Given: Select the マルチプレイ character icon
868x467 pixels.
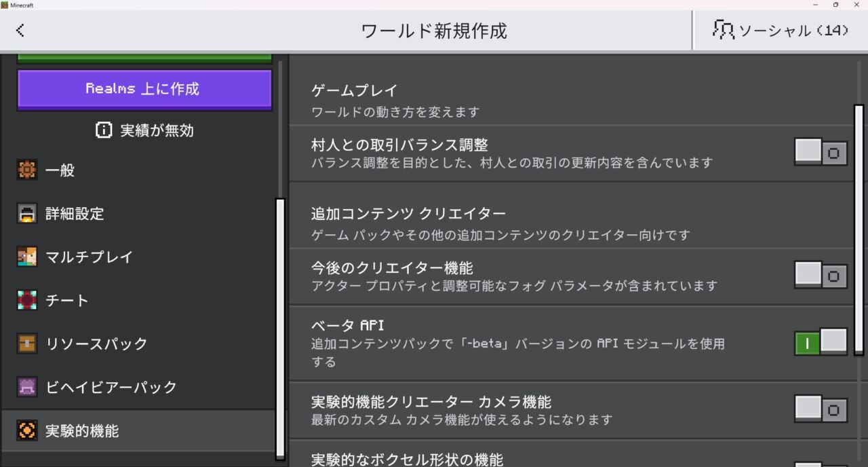Looking at the screenshot, I should [27, 257].
